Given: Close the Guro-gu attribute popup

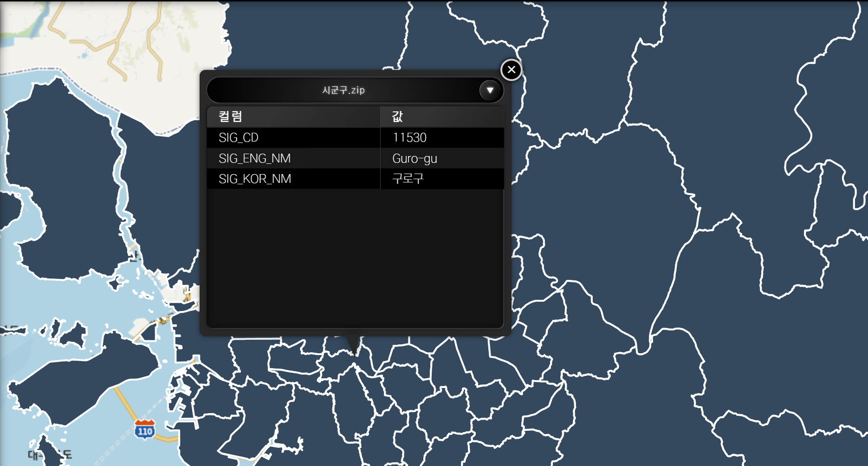Looking at the screenshot, I should pyautogui.click(x=511, y=69).
